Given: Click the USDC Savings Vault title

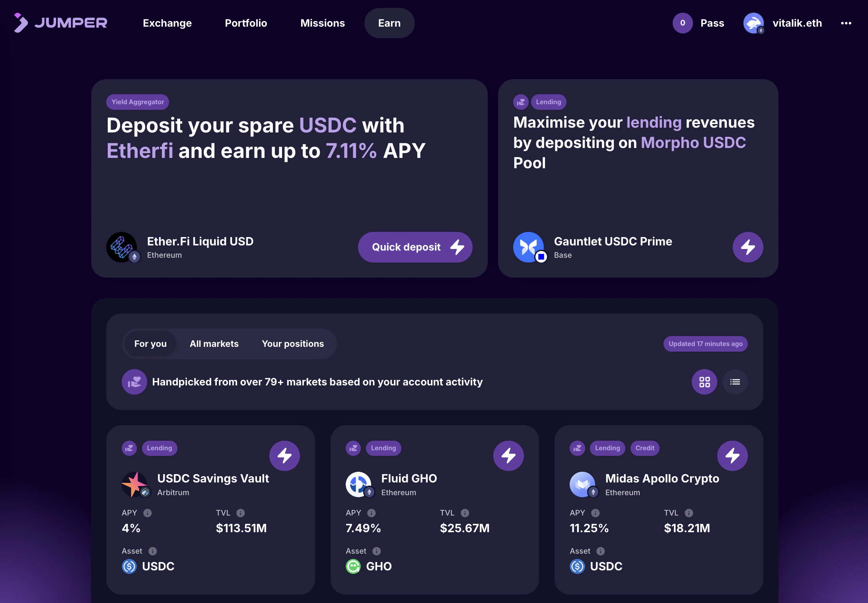Looking at the screenshot, I should (x=213, y=479).
